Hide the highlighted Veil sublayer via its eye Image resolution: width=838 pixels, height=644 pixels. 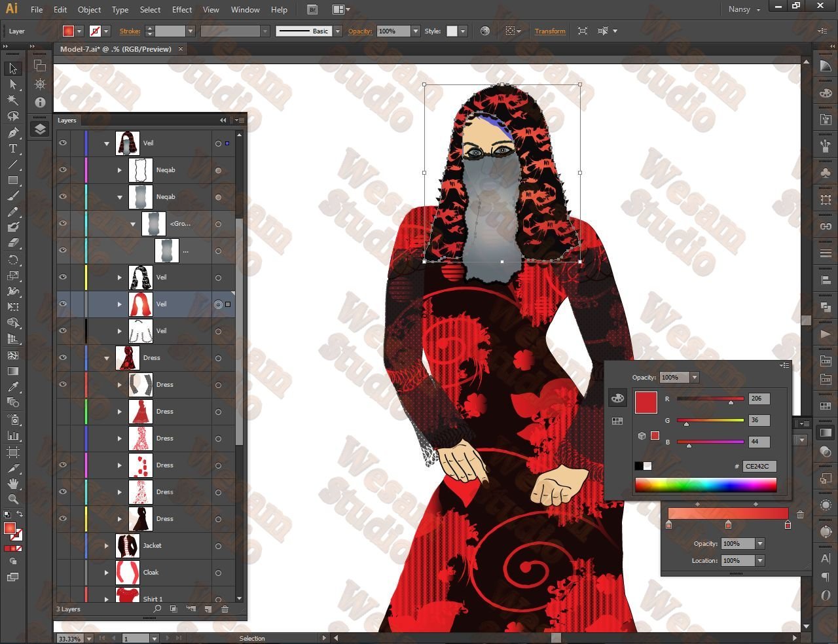(x=63, y=304)
